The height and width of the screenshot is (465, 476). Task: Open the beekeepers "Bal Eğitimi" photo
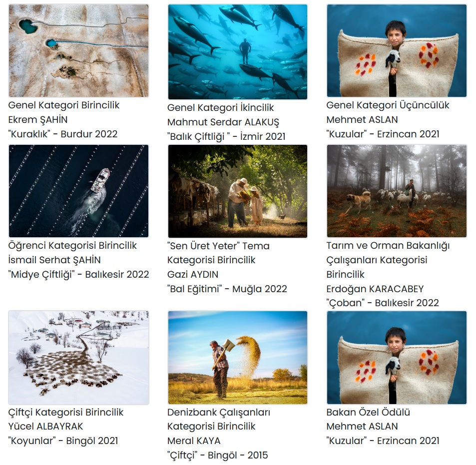238,191
